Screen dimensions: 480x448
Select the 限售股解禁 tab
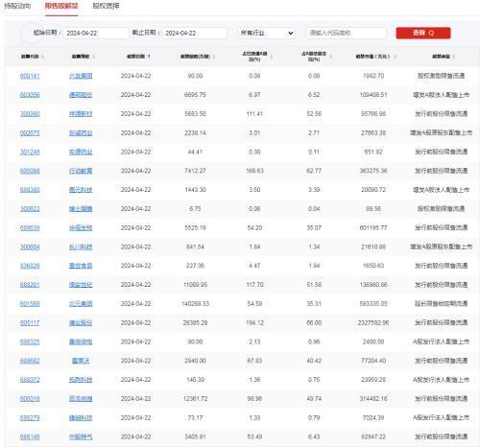tap(61, 6)
